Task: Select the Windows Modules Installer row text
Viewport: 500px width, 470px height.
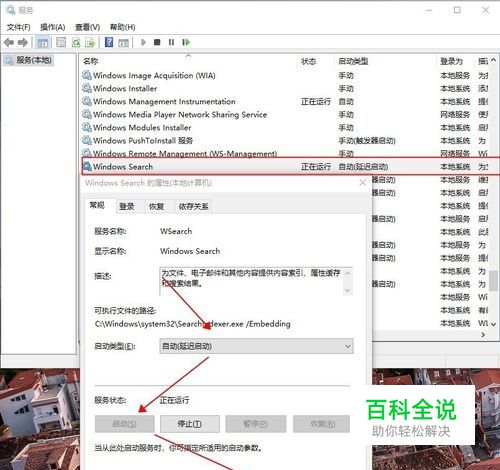Action: point(142,127)
